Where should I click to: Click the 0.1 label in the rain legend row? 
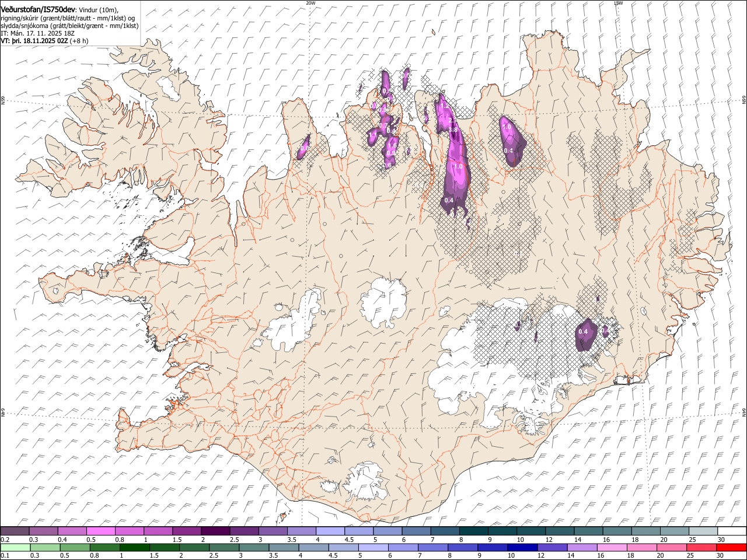tap(5, 555)
